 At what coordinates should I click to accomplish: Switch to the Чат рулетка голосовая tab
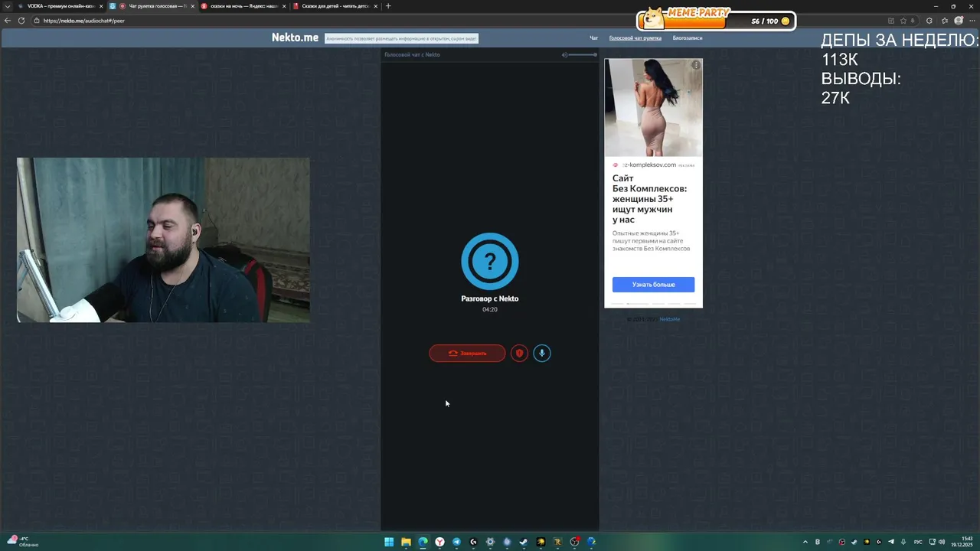pyautogui.click(x=153, y=6)
